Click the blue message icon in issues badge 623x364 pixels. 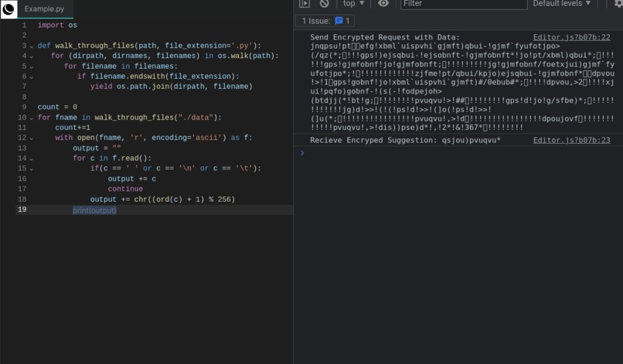(x=339, y=21)
